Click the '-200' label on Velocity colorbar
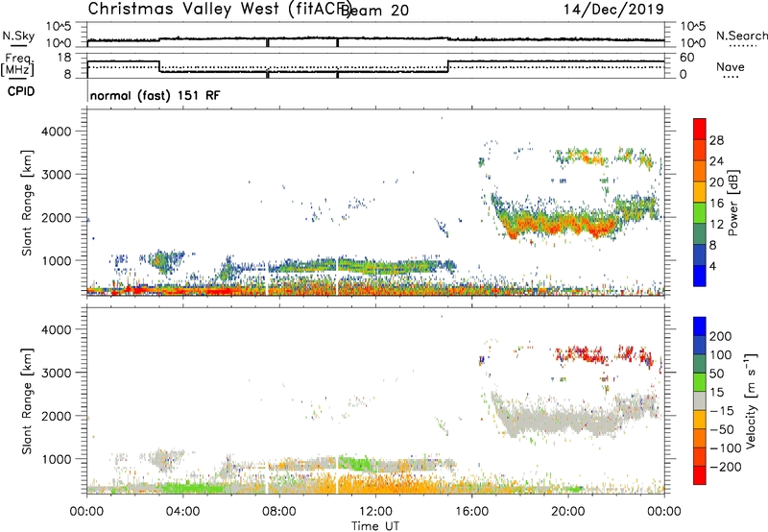Viewport: 768px width, 532px height. point(726,467)
